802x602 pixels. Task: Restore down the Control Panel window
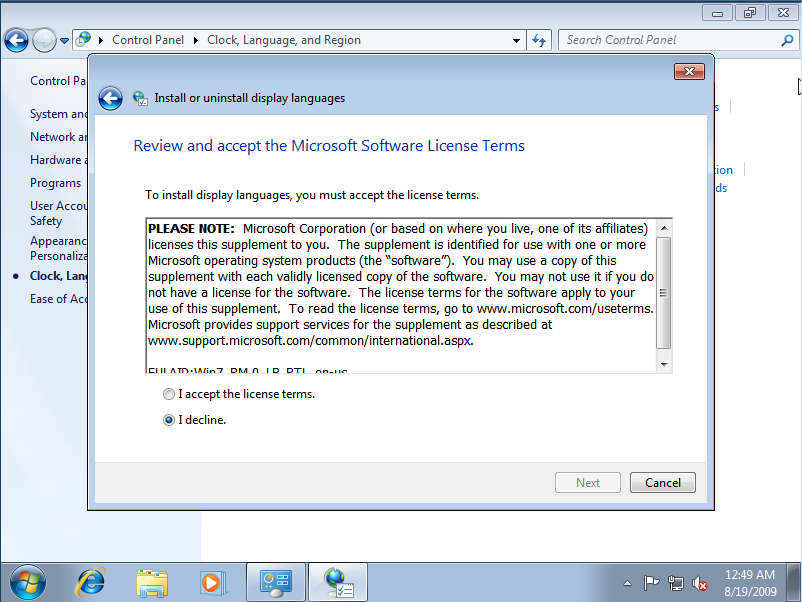750,13
